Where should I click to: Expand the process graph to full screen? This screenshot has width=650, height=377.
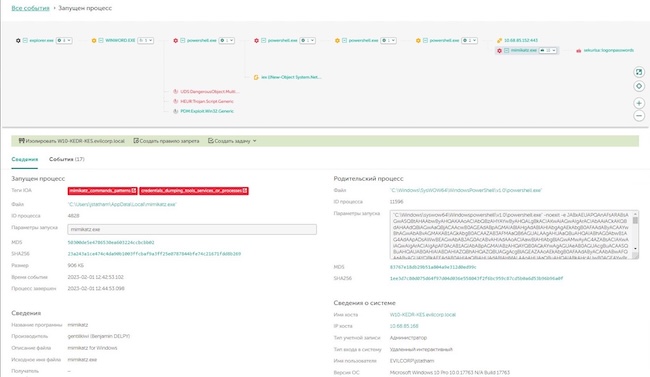[639, 72]
